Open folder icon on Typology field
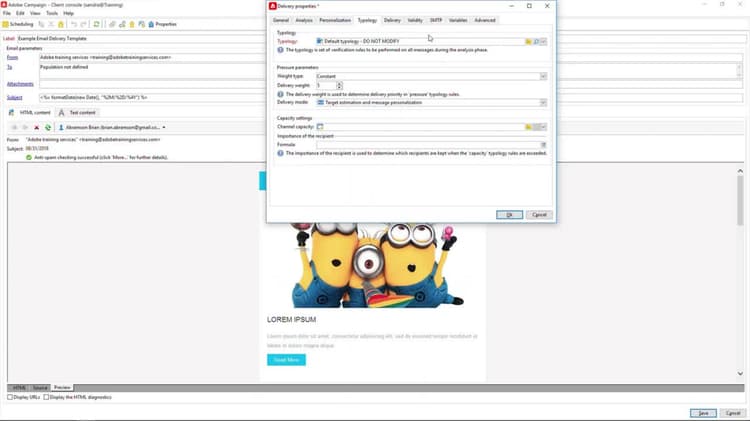The width and height of the screenshot is (750, 421). tap(529, 42)
